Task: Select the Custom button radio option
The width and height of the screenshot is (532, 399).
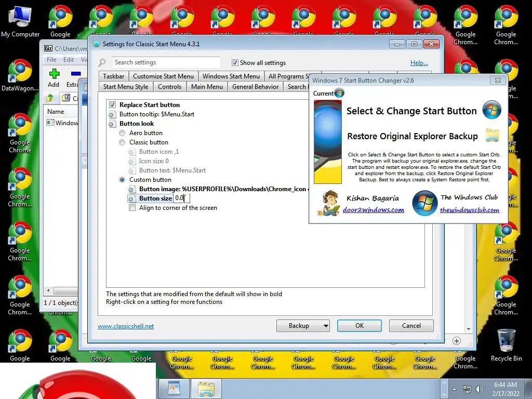Action: coord(122,180)
